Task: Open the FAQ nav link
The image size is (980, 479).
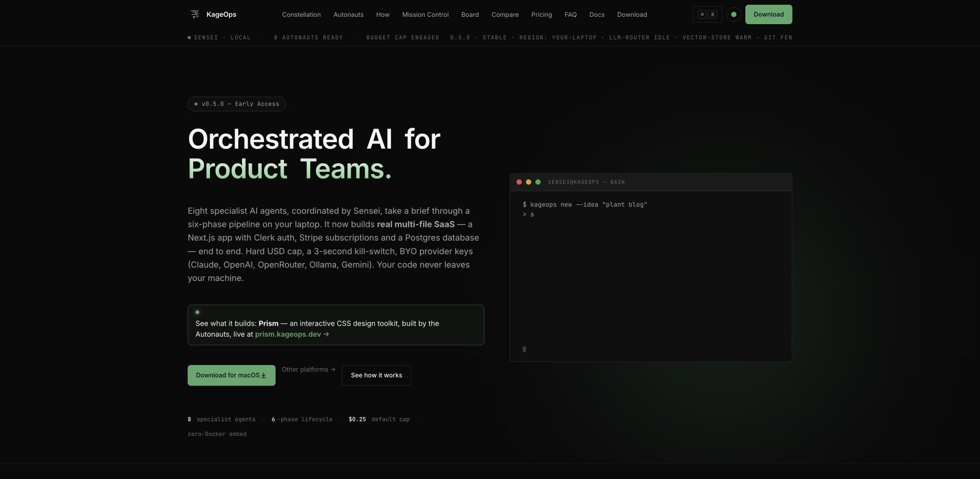Action: (x=571, y=15)
